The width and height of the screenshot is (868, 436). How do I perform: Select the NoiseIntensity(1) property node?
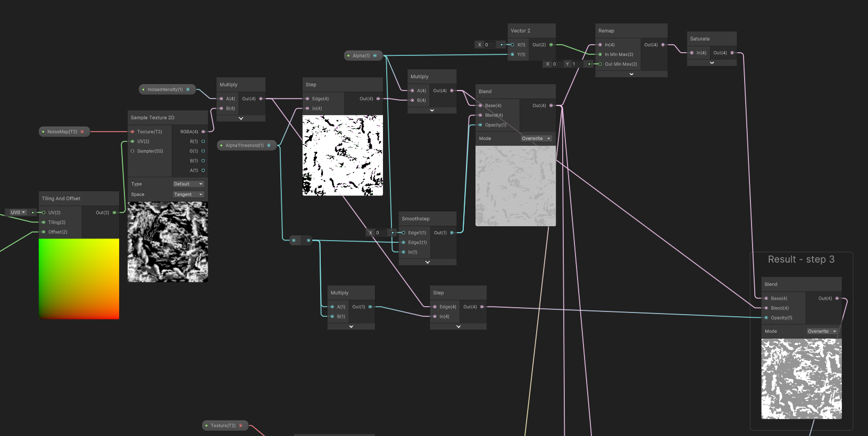[167, 89]
